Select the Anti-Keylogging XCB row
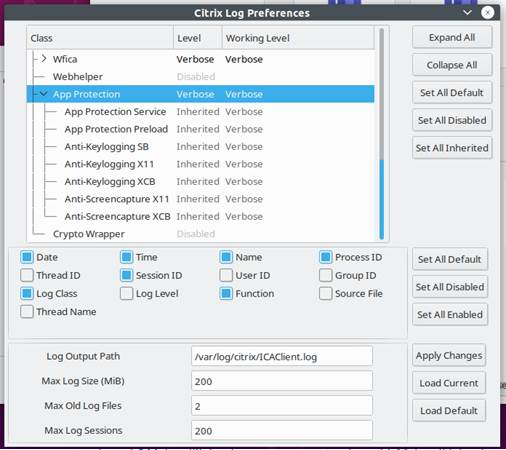The height and width of the screenshot is (450, 506). point(201,182)
